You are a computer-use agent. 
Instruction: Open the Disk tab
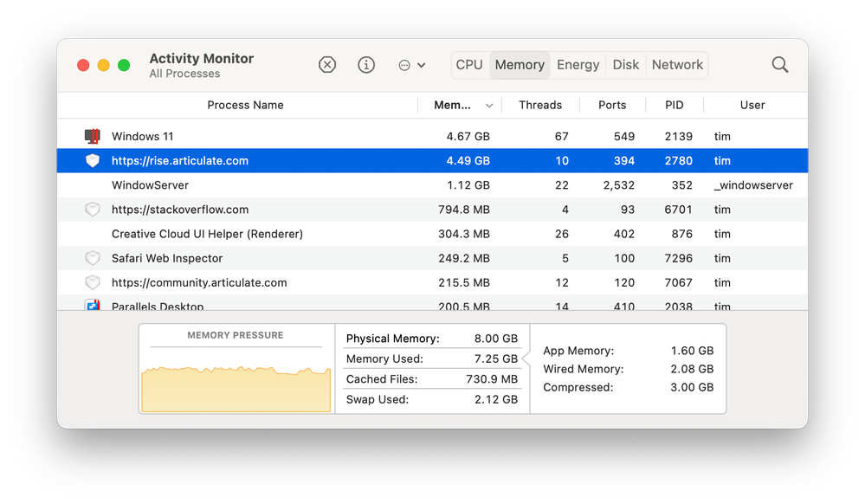(x=626, y=65)
